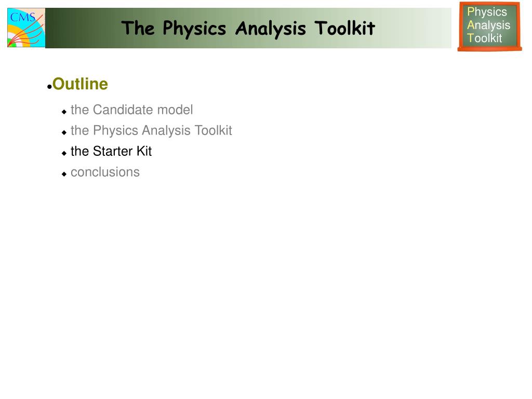Click the word "Toolkit" on the chalkboard
Screen dimensions: 532x399
tap(484, 38)
